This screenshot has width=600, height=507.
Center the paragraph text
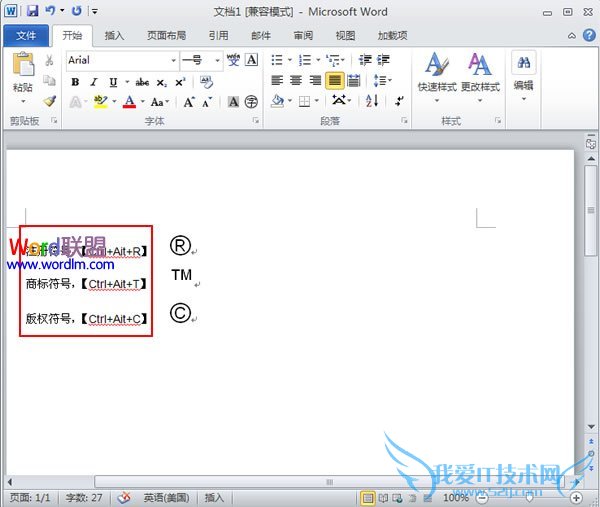click(296, 80)
